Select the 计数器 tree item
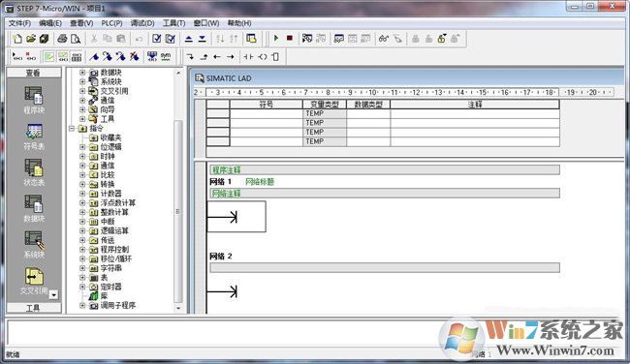Screen dimensions: 630x364 coord(110,194)
